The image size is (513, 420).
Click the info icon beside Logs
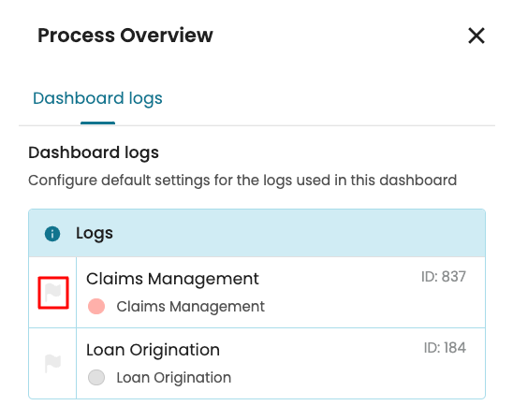pyautogui.click(x=52, y=234)
